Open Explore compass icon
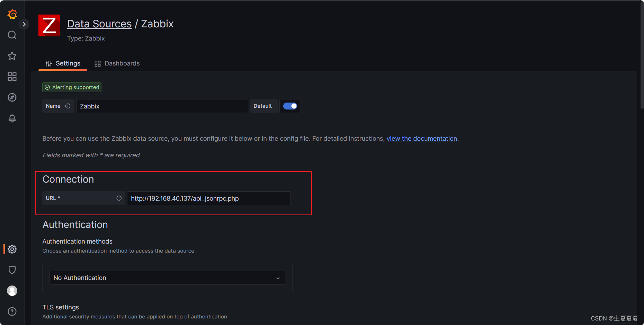Screen dimensions: 644x325 coord(12,97)
